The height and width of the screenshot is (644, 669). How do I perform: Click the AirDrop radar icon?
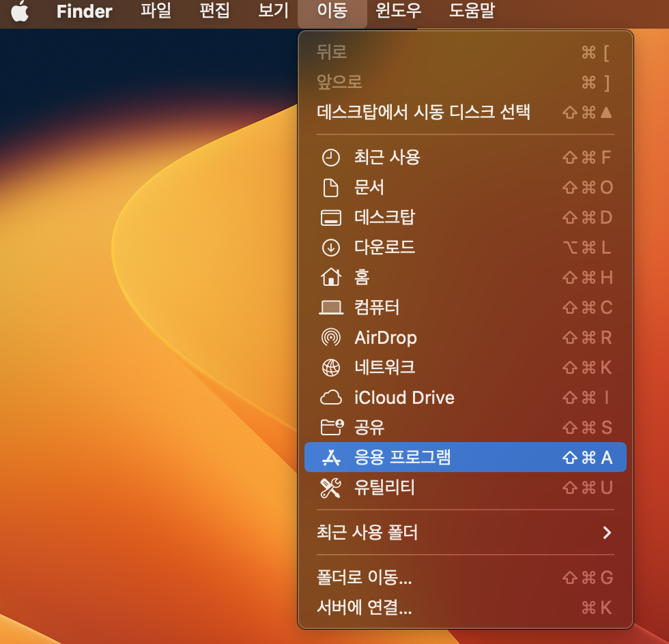pos(332,338)
